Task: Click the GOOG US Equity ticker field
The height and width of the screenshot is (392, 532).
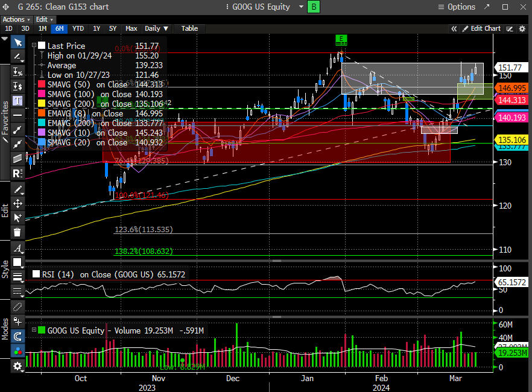Action: (261, 7)
